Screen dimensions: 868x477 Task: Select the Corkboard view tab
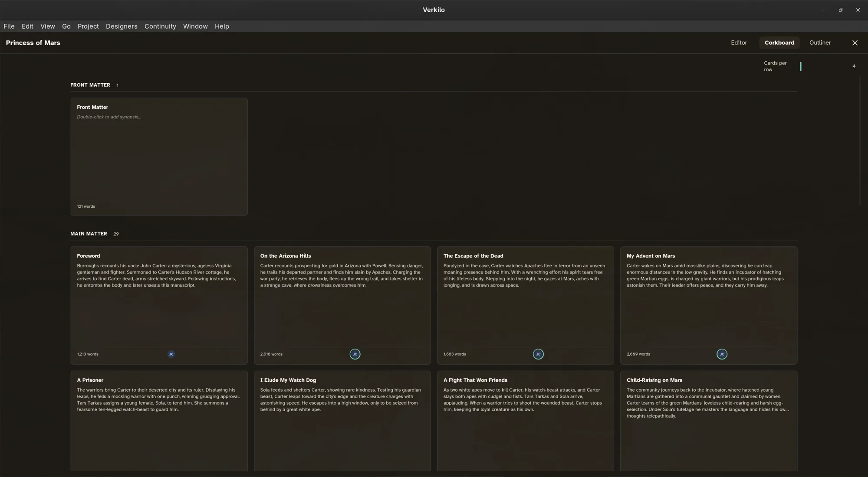tap(779, 42)
